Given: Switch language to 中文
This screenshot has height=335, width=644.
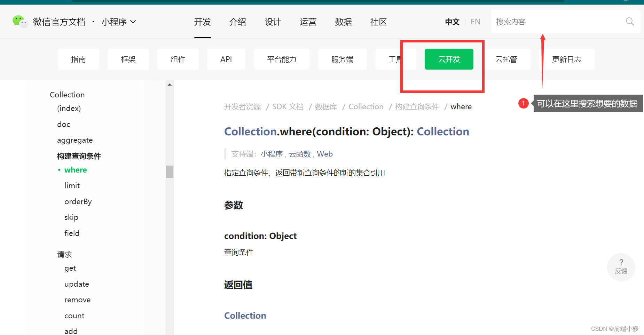Looking at the screenshot, I should [x=452, y=22].
